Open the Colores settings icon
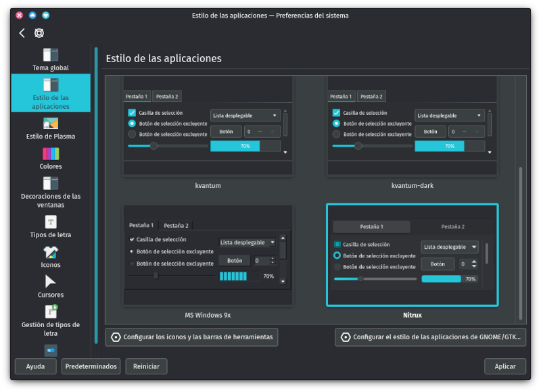The height and width of the screenshot is (392, 541). click(x=51, y=153)
